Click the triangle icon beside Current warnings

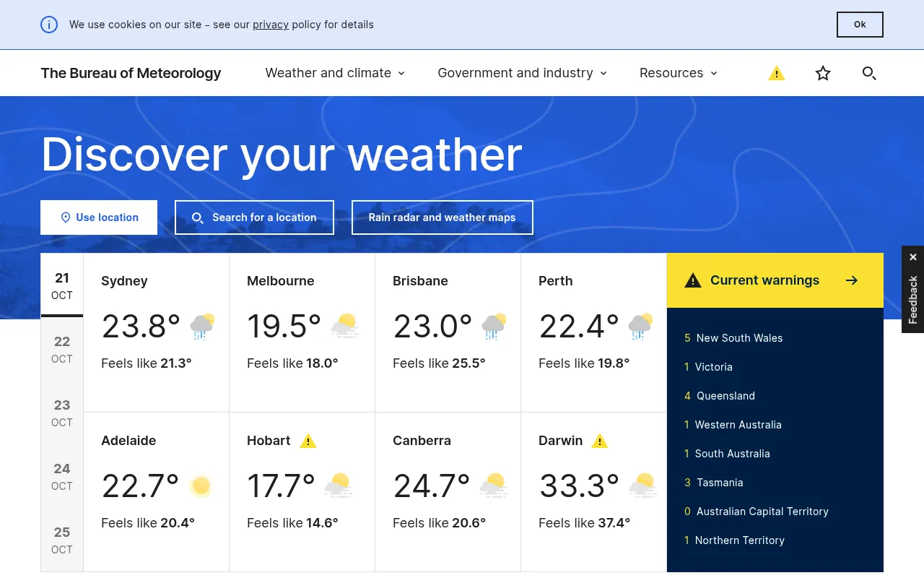[x=693, y=280]
